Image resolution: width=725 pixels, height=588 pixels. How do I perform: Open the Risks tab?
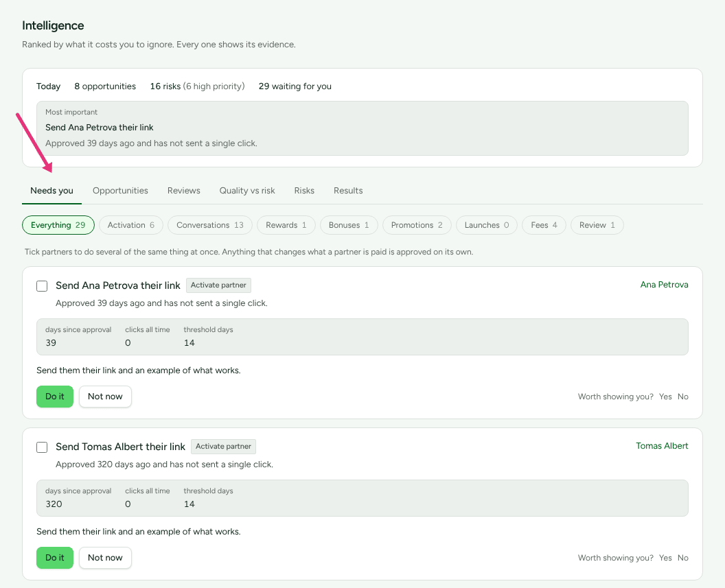click(x=304, y=190)
